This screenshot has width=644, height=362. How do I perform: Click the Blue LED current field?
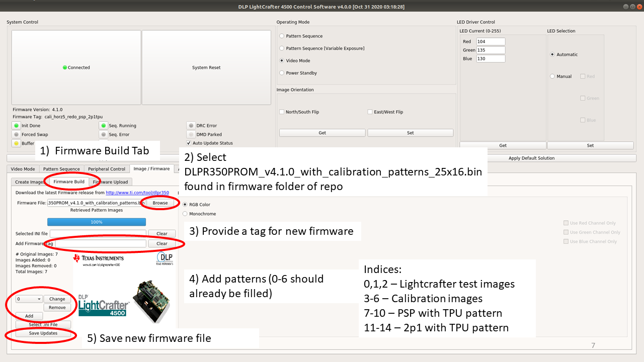pyautogui.click(x=491, y=58)
